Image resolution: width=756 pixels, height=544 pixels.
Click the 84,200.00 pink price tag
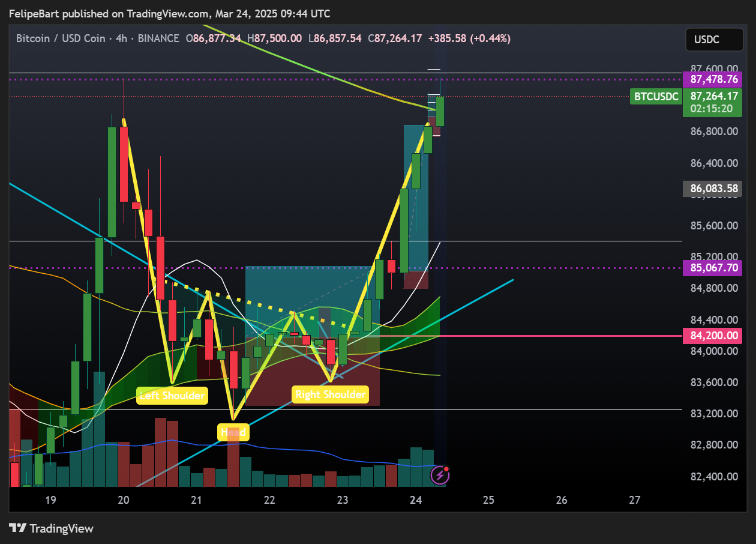coord(713,336)
